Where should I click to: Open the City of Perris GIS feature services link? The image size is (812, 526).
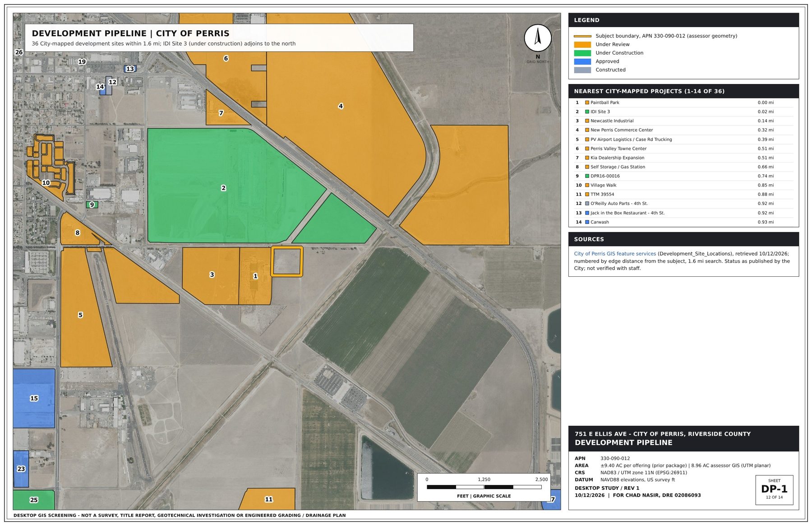pos(615,254)
